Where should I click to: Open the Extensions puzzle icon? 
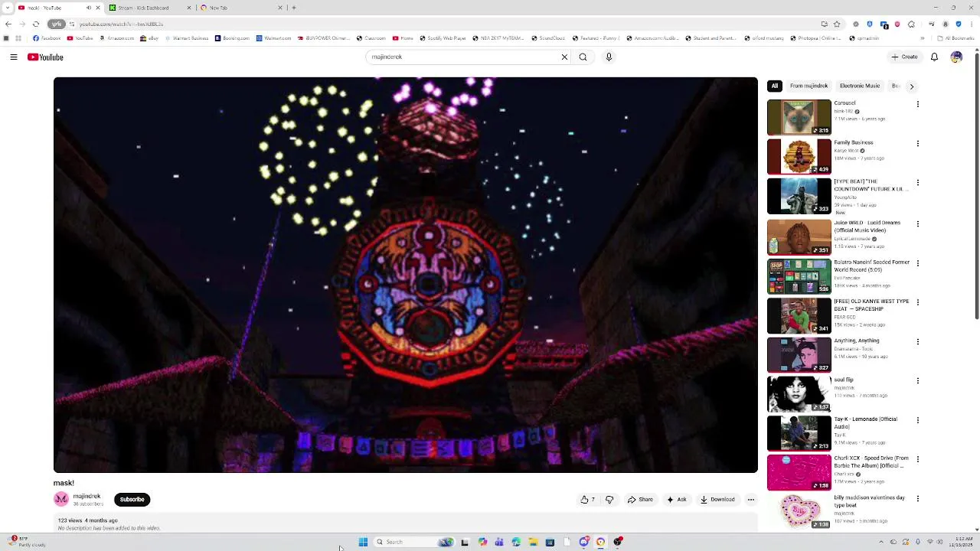tap(911, 24)
